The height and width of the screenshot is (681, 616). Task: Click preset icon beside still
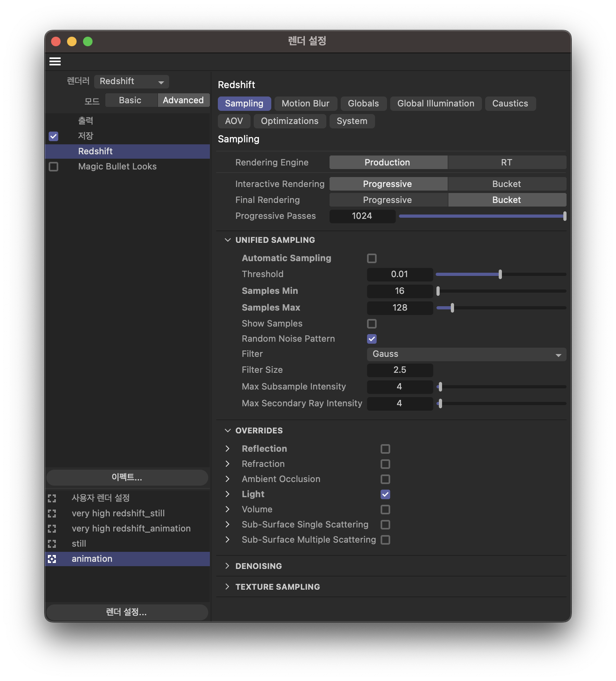click(x=52, y=543)
